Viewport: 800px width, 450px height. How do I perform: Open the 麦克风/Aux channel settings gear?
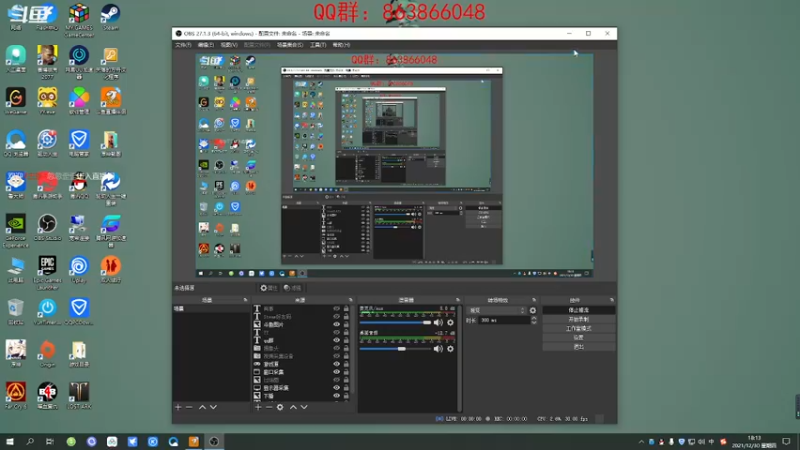point(451,322)
